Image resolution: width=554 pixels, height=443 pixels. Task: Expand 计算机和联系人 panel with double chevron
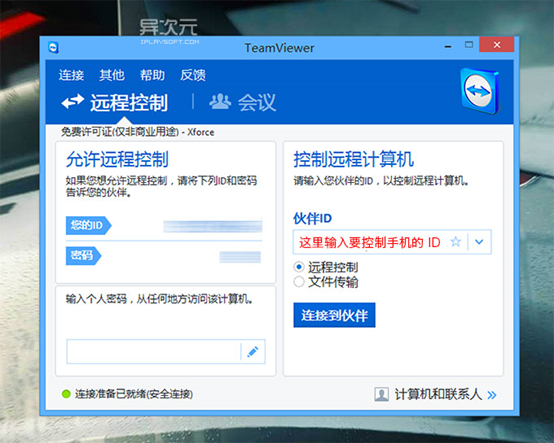[x=492, y=395]
